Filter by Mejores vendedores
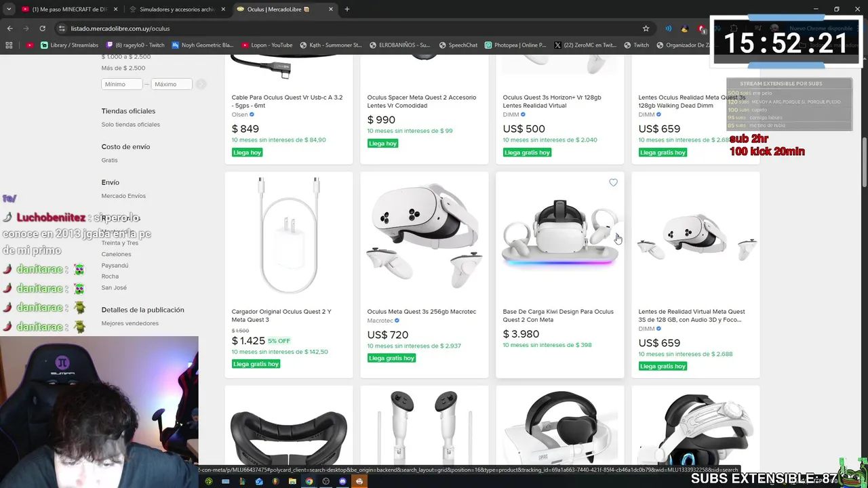Screen dimensions: 868x488 click(130, 323)
